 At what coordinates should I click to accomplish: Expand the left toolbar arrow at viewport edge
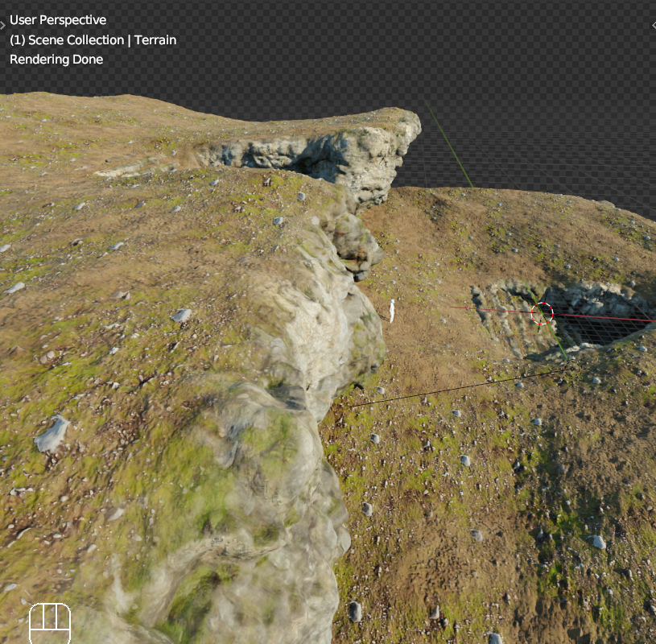[2, 26]
